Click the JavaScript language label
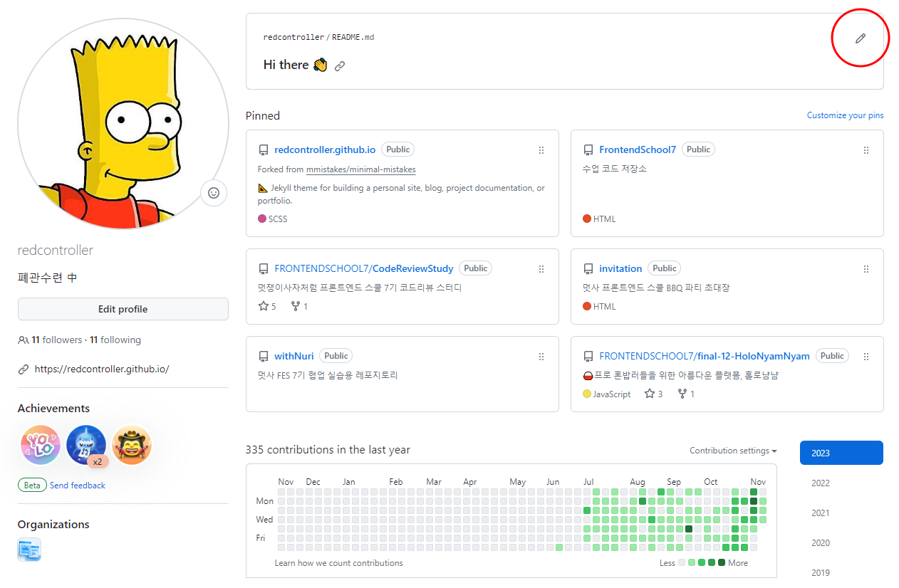899x588 pixels. (612, 394)
